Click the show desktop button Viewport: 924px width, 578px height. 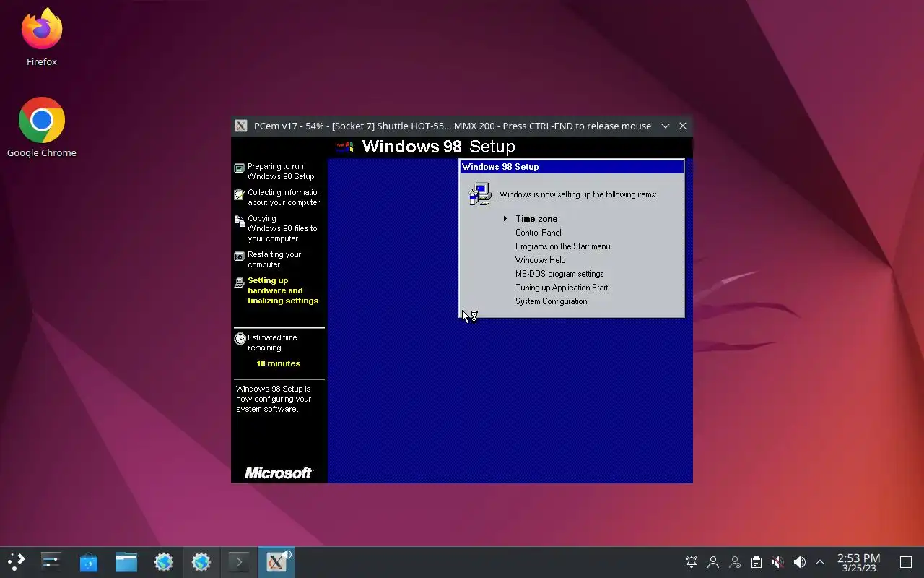[906, 562]
